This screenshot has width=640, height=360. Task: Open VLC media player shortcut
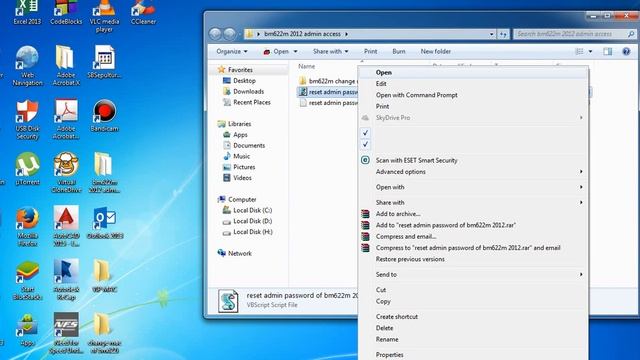pos(104,16)
